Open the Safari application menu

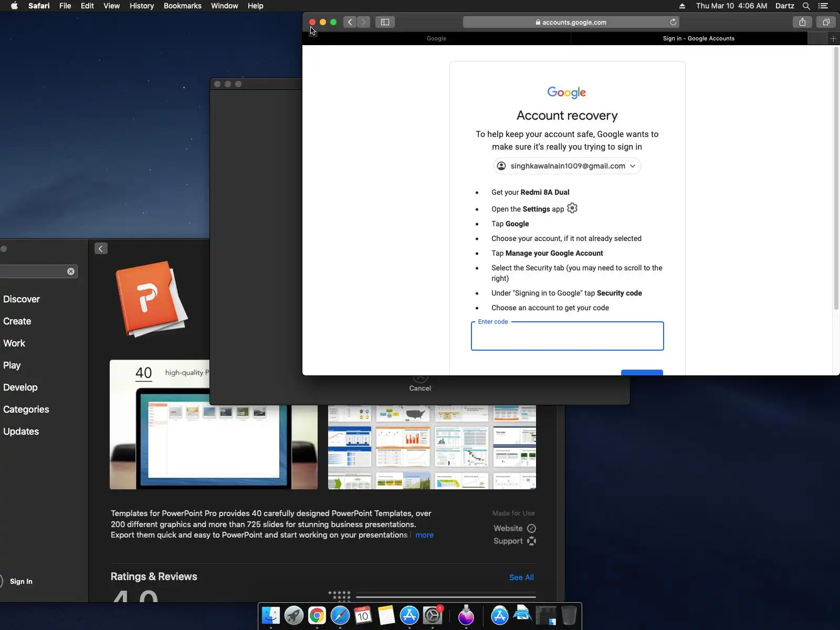pos(39,6)
